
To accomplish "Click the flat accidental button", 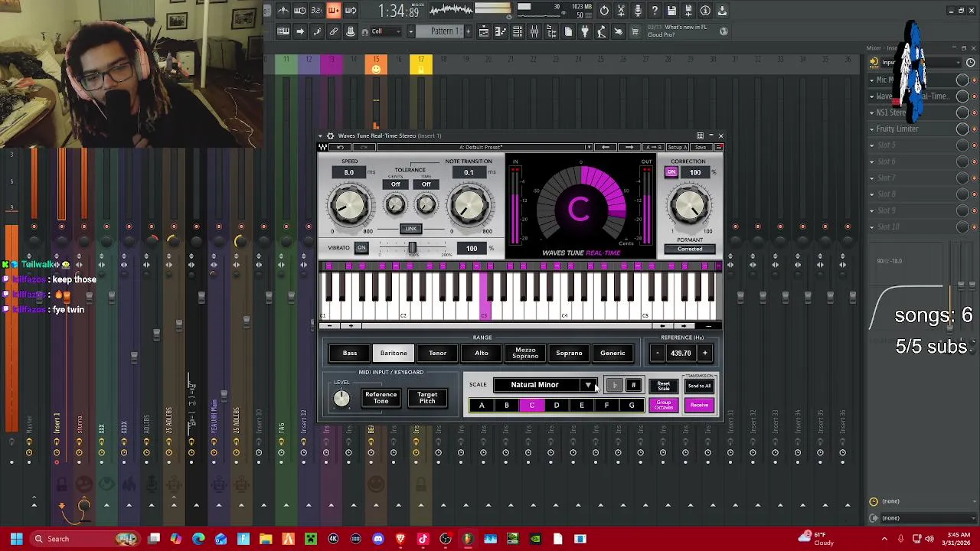I will click(615, 385).
